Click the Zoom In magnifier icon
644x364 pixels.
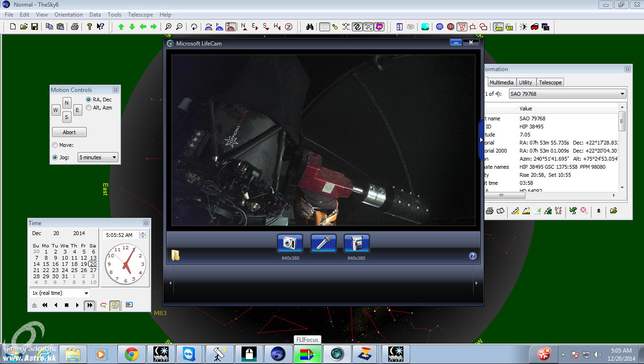pos(168,27)
